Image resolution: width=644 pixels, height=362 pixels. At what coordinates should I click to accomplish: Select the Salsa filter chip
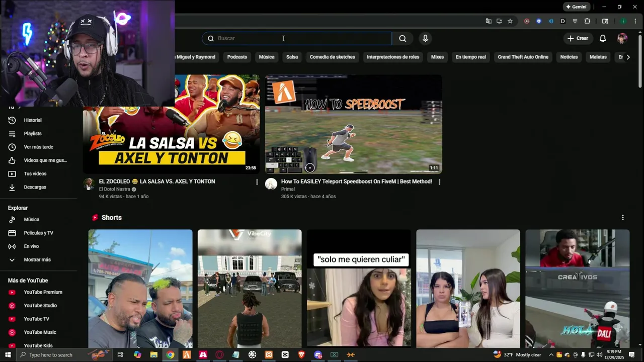coord(292,57)
